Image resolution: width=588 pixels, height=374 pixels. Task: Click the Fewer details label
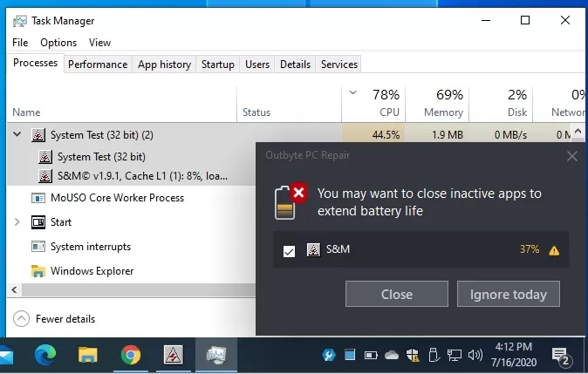65,319
